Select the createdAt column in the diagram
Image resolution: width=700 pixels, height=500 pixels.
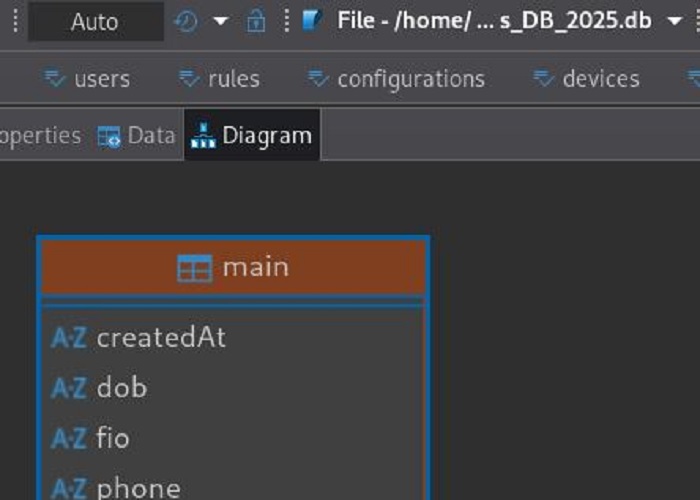[x=161, y=338]
